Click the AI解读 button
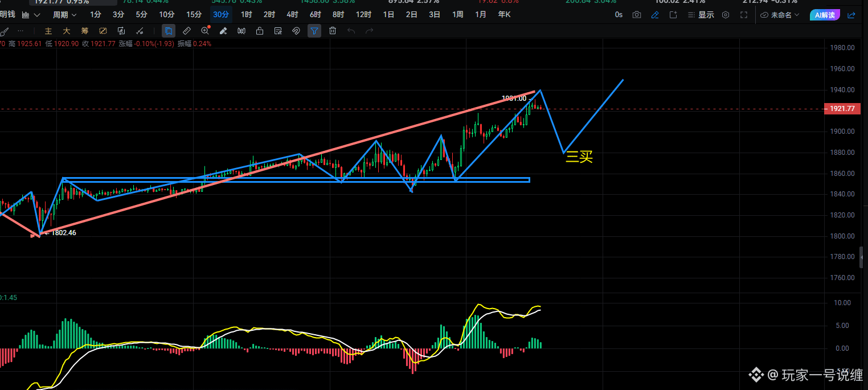The image size is (868, 390). pyautogui.click(x=825, y=15)
